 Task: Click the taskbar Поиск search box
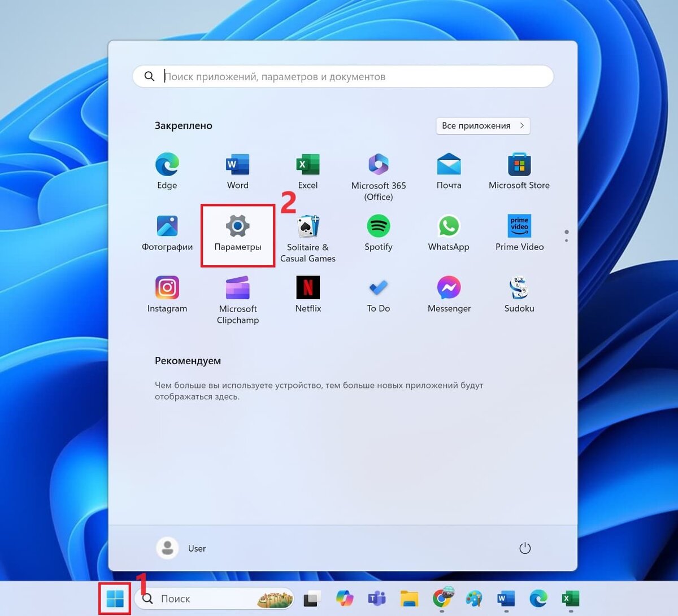(215, 598)
